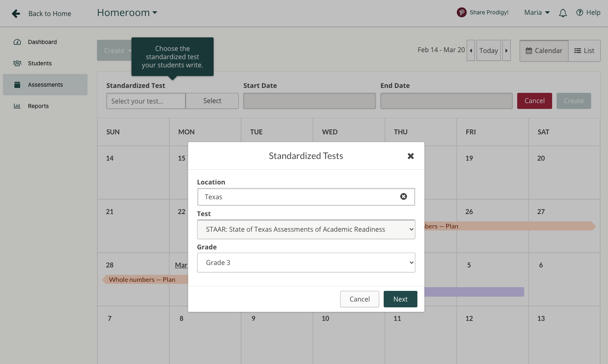Open Dashboard in the sidebar
Viewport: 608px width, 364px height.
[x=45, y=42]
